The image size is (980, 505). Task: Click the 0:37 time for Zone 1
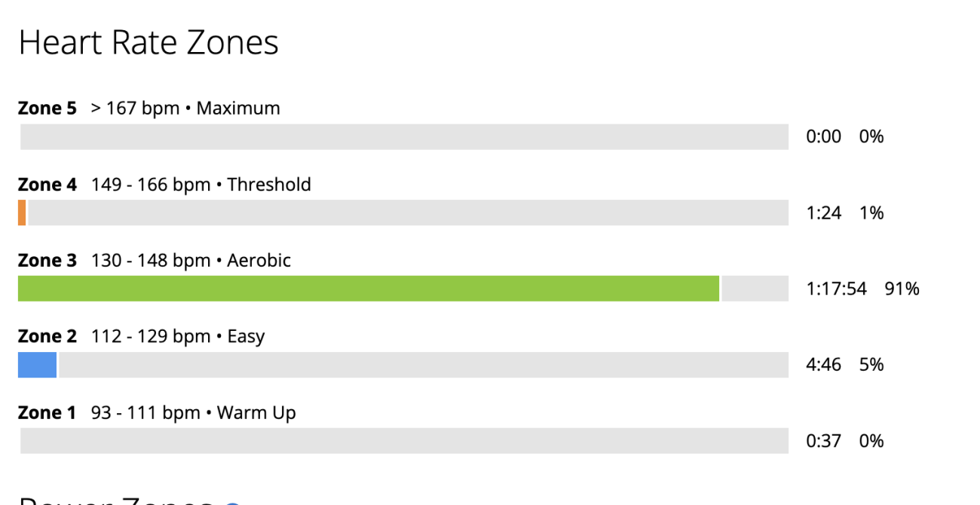point(824,442)
